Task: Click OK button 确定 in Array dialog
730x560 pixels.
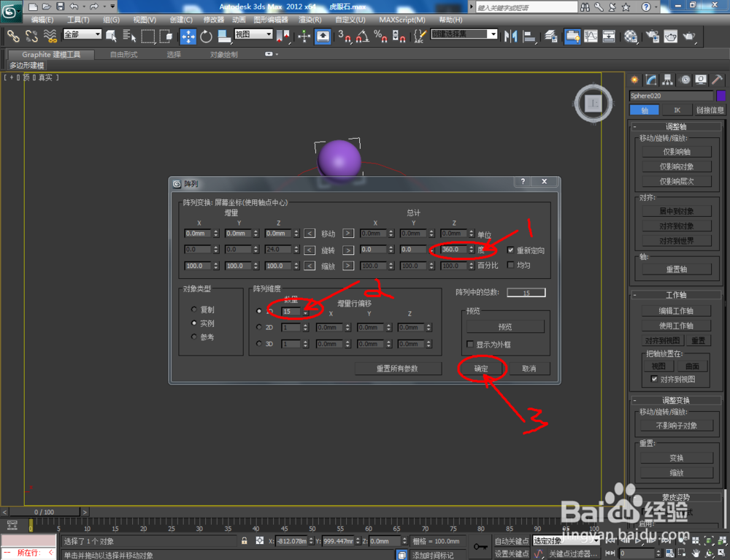Action: click(x=481, y=369)
